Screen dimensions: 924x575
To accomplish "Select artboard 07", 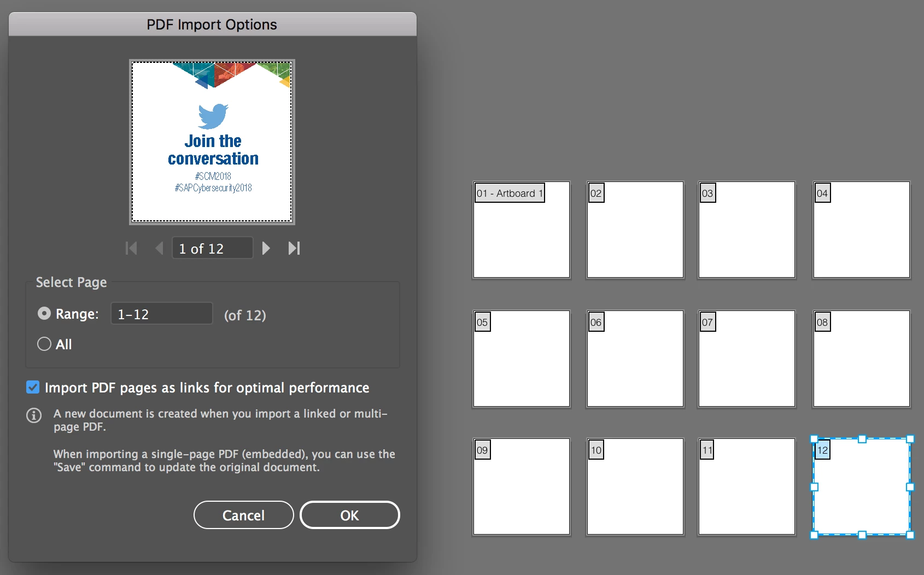I will pyautogui.click(x=747, y=359).
